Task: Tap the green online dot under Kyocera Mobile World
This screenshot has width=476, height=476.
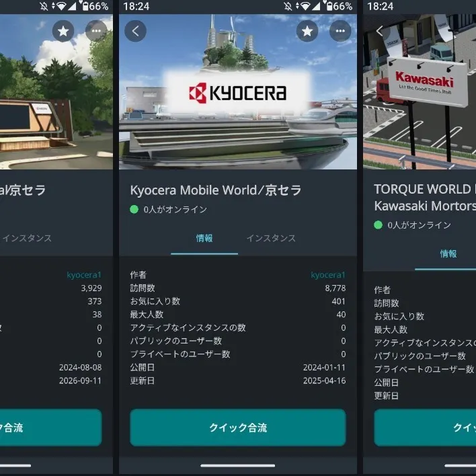Action: (x=134, y=209)
